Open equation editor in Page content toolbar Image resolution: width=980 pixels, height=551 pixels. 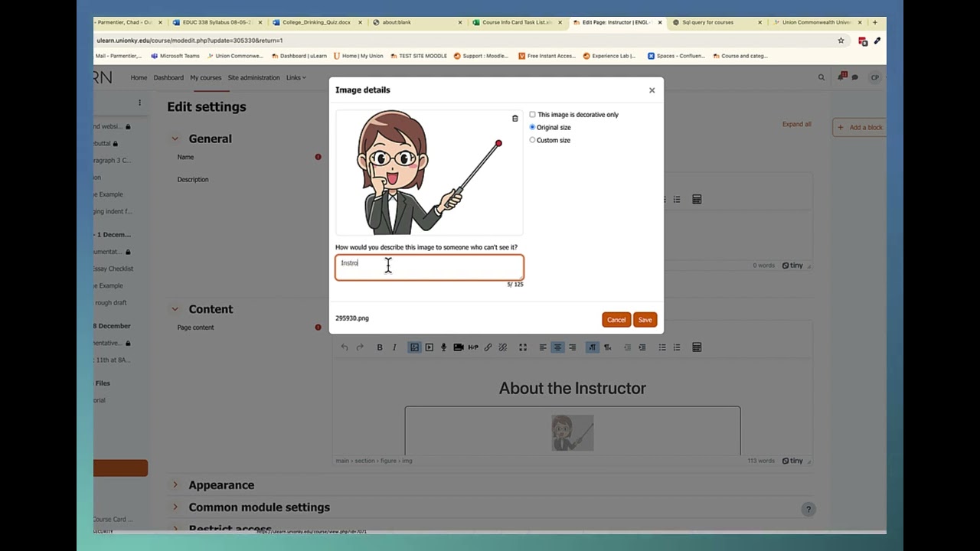(x=697, y=347)
